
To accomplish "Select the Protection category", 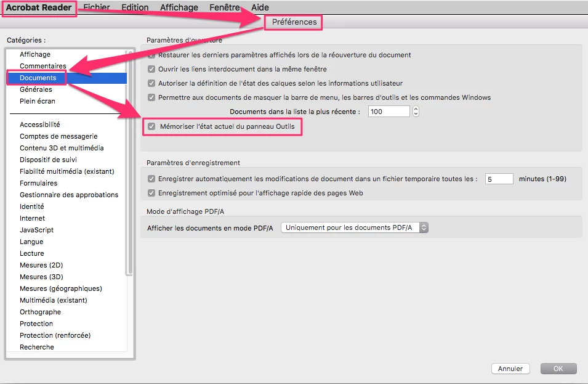I will pos(36,324).
